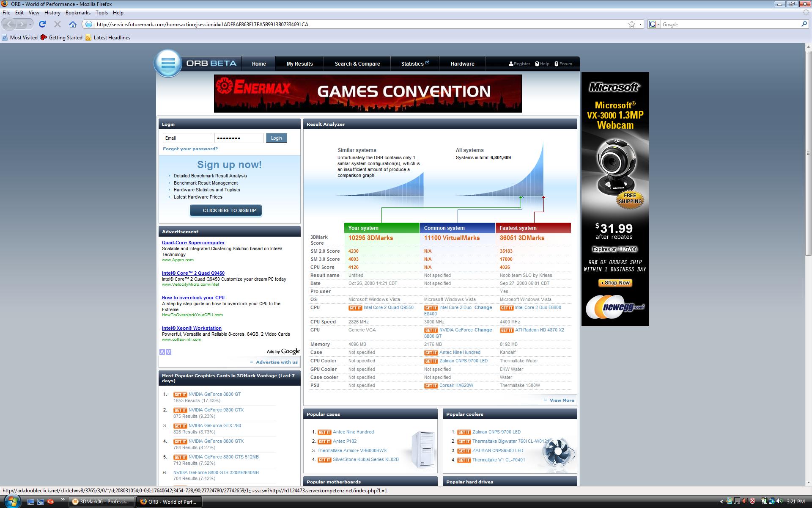Open the Tools menu
This screenshot has height=508, width=812.
(x=101, y=13)
